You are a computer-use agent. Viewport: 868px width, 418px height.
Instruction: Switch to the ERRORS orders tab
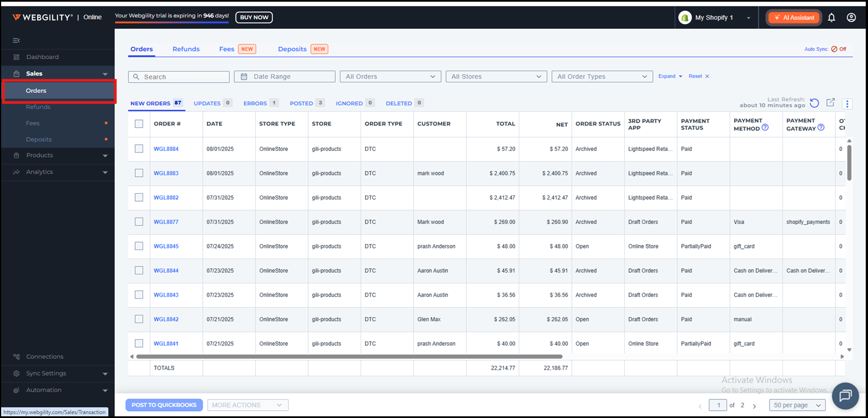(255, 104)
